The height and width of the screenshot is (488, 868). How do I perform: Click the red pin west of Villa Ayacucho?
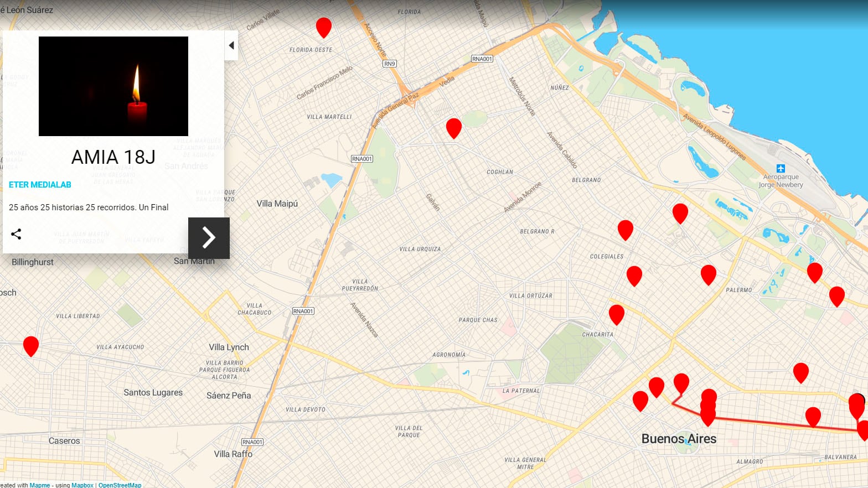pyautogui.click(x=31, y=345)
